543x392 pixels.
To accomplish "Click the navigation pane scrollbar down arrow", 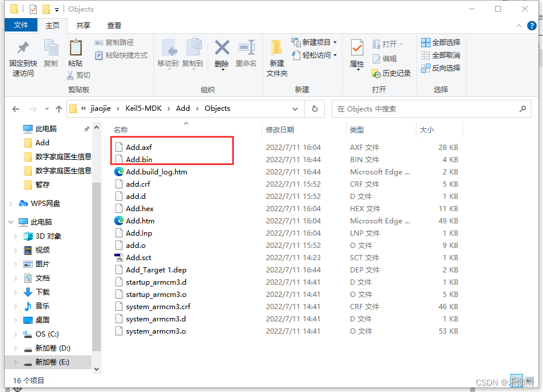I will pyautogui.click(x=97, y=369).
